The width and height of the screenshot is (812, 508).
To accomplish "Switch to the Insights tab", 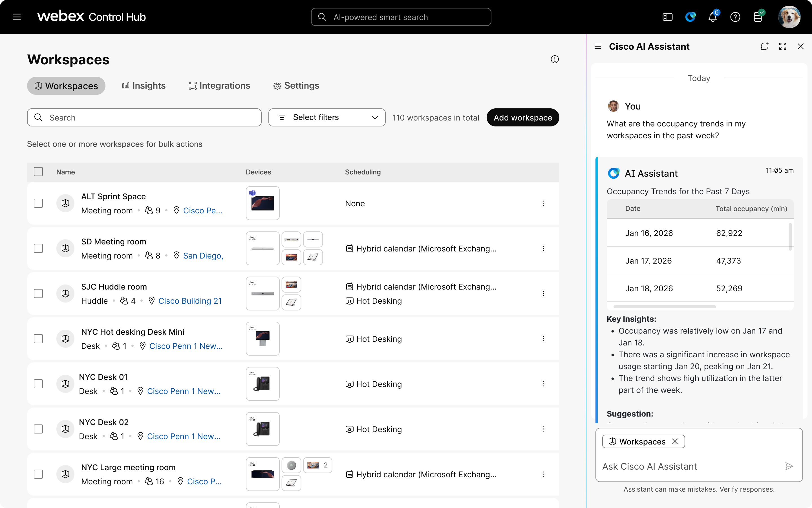I will coord(144,86).
